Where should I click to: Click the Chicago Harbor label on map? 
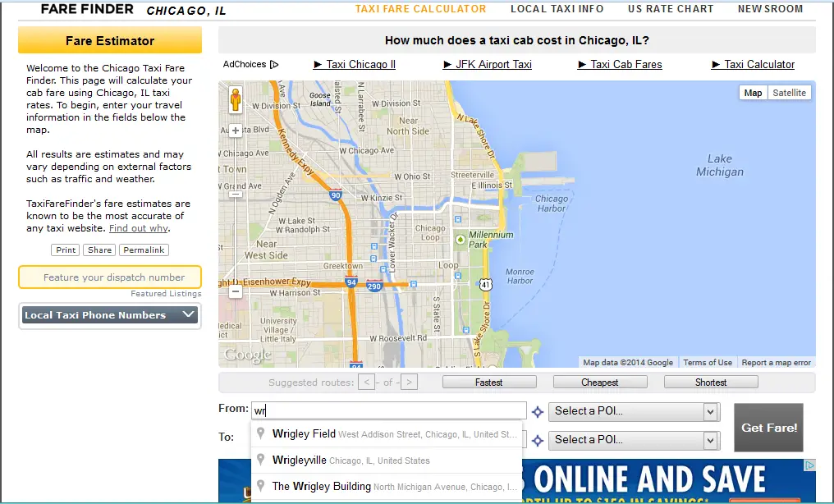pyautogui.click(x=552, y=204)
